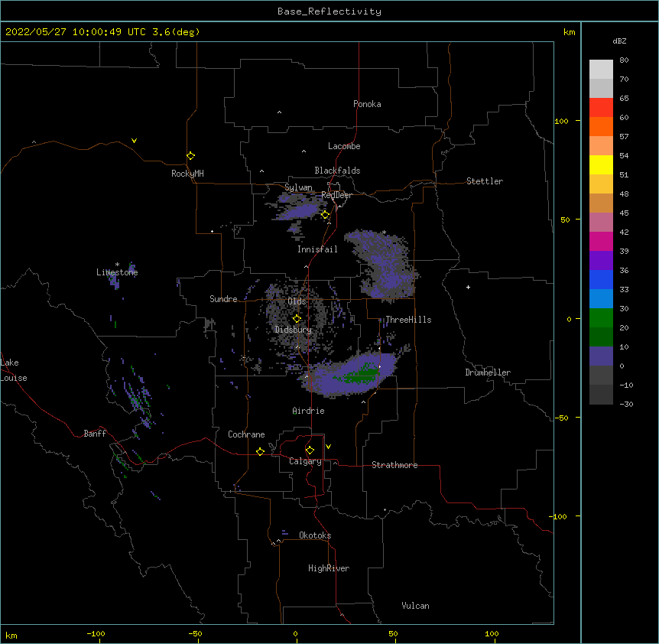The image size is (659, 644).
Task: Click the ThreeHills town label
Action: click(x=408, y=320)
